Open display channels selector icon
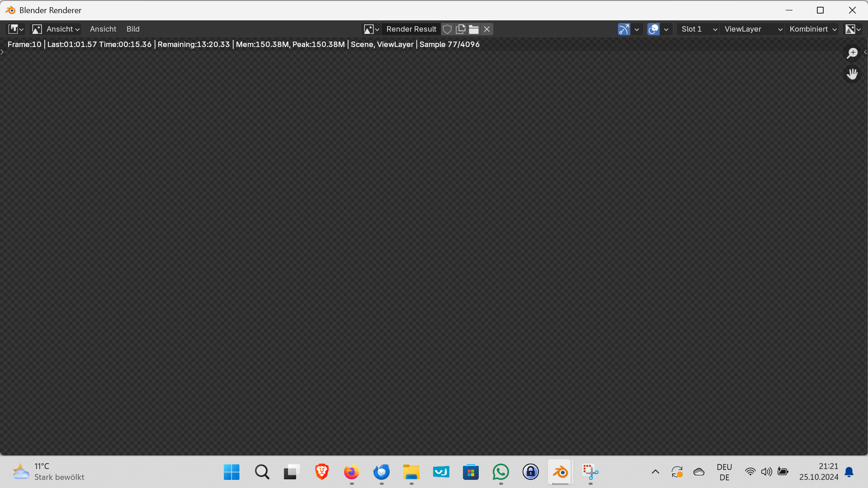The width and height of the screenshot is (868, 488). point(853,29)
